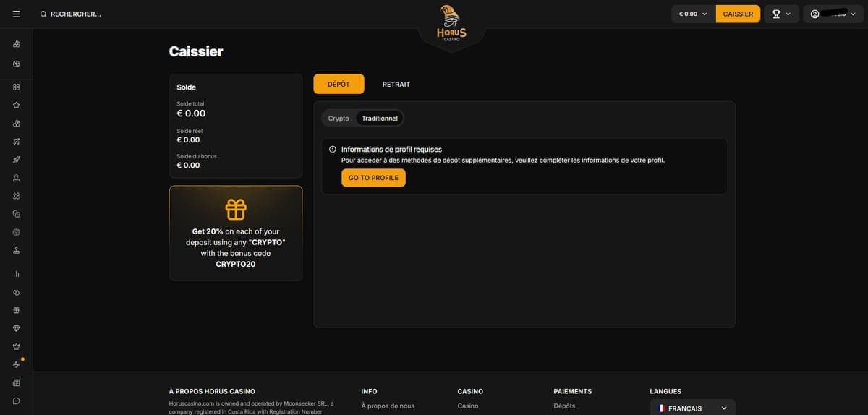868x415 pixels.
Task: Switch to the DÉPÔT tab
Action: click(339, 84)
